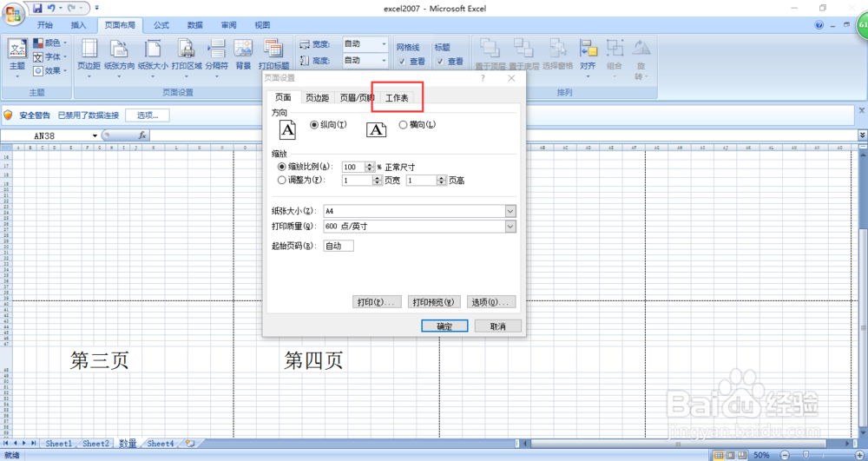Select 缩放比例 scaling radio button
This screenshot has height=461, width=868.
282,167
